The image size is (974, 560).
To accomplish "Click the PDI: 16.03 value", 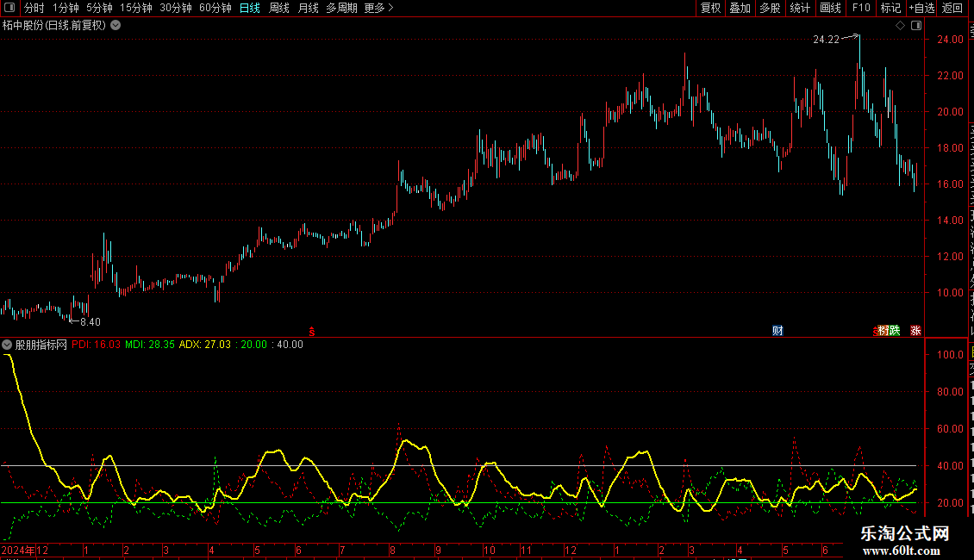I will 97,345.
